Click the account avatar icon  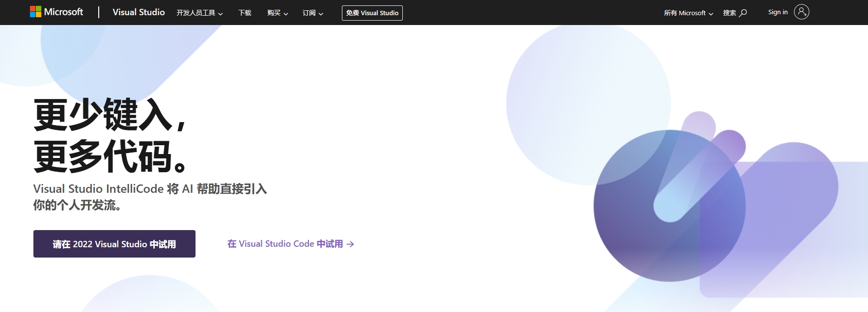pyautogui.click(x=801, y=12)
